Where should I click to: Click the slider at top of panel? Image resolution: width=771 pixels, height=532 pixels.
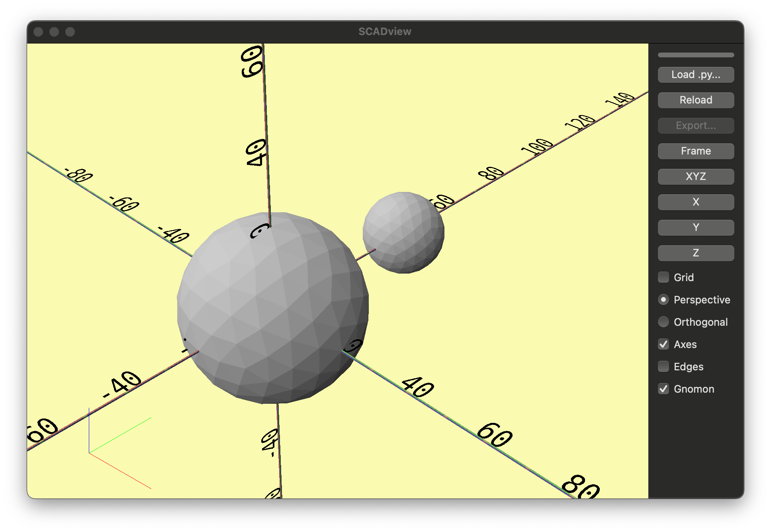(x=695, y=55)
